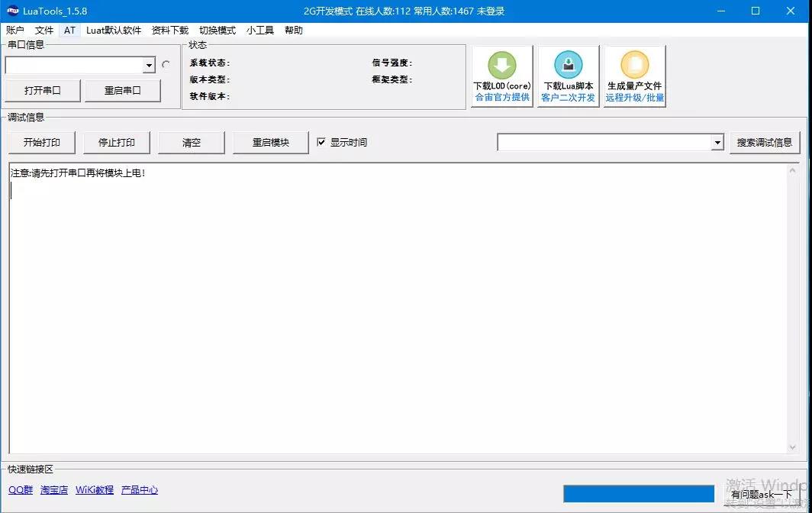Open the serial port selection dropdown

[x=149, y=66]
